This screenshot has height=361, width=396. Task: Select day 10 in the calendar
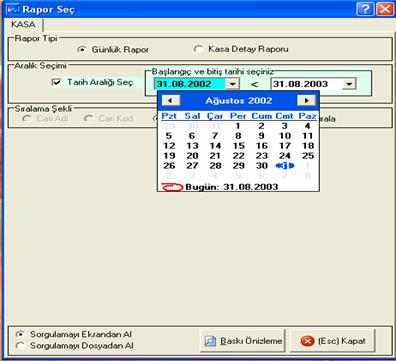click(285, 136)
